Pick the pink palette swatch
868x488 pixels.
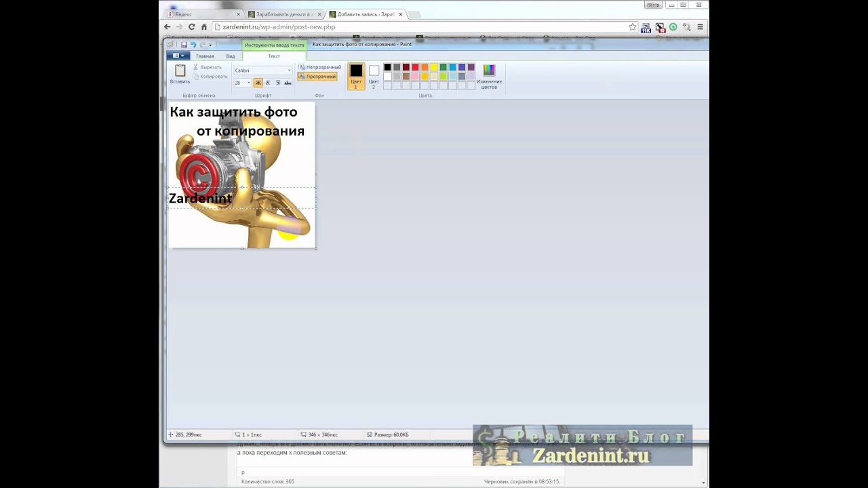[x=415, y=77]
